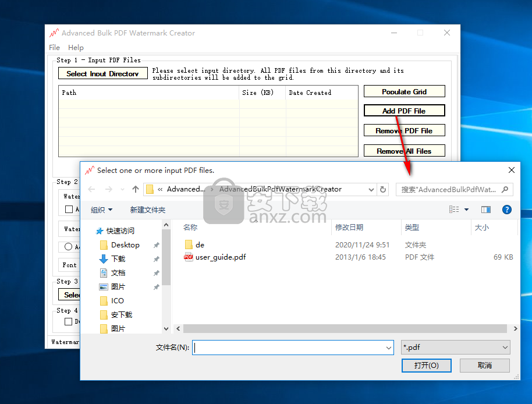Click the partially hidden Step 3 Select button
532x404 pixels.
70,295
